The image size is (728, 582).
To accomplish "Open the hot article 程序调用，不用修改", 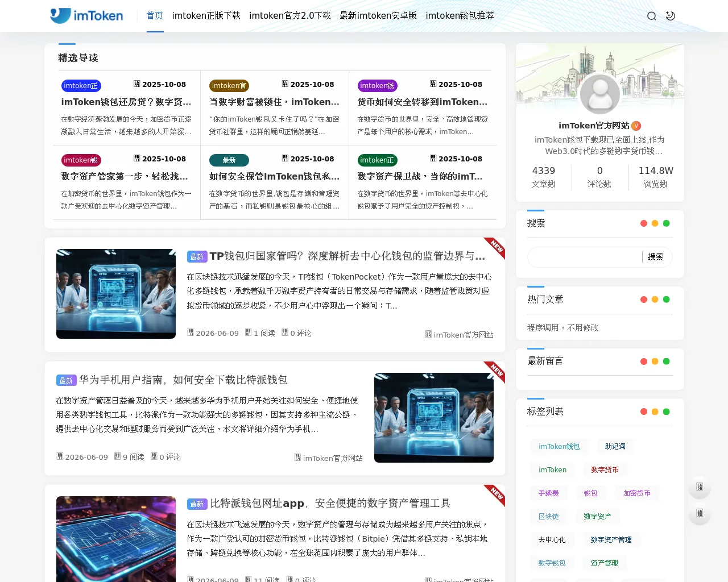I will click(562, 328).
